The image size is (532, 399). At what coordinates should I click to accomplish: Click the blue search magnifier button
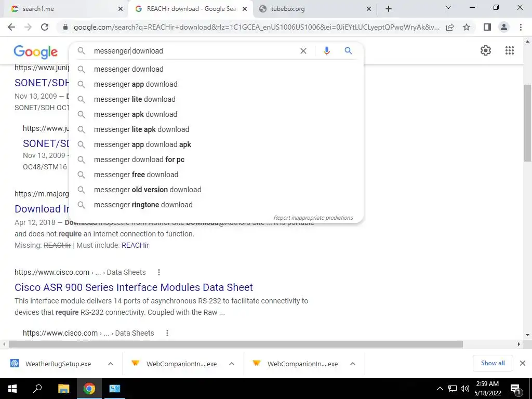[348, 51]
